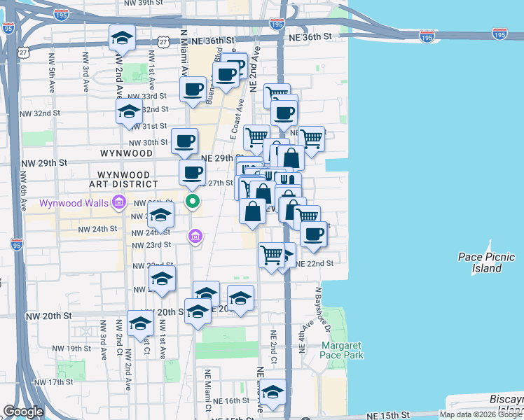Select the grocery cart marker by the bay shoreline
Viewport: 524px width, 420px height.
tap(312, 141)
